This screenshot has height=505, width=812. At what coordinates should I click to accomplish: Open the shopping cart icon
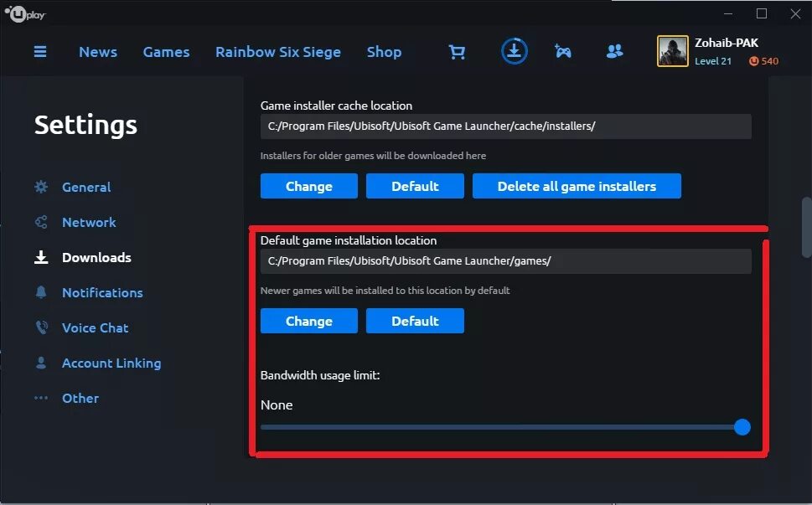click(457, 52)
